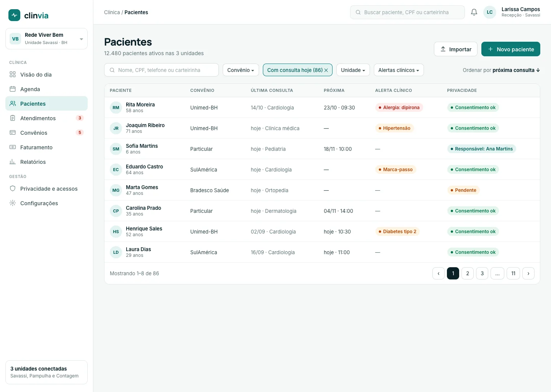Click the Convênios card icon
551x392 pixels.
point(13,133)
